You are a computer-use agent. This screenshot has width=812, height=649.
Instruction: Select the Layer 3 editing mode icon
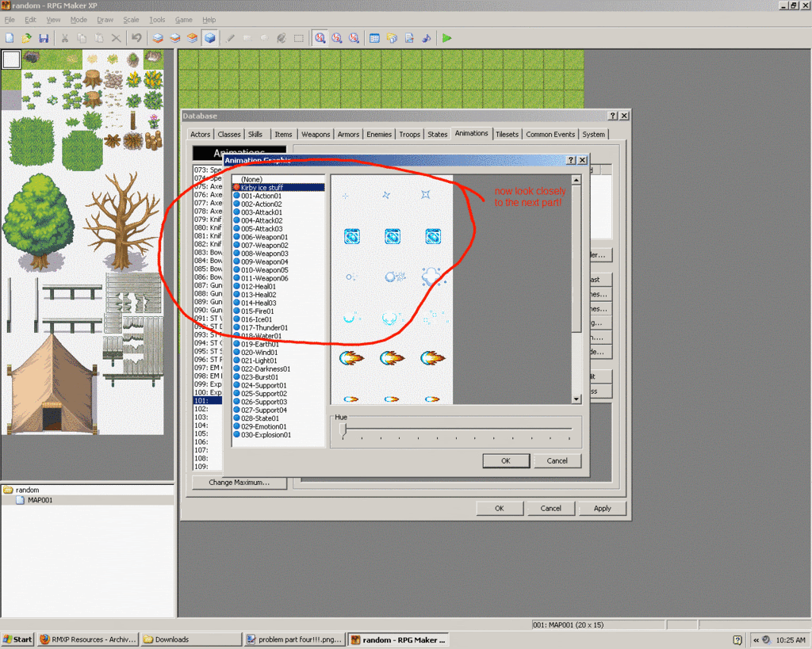[192, 38]
